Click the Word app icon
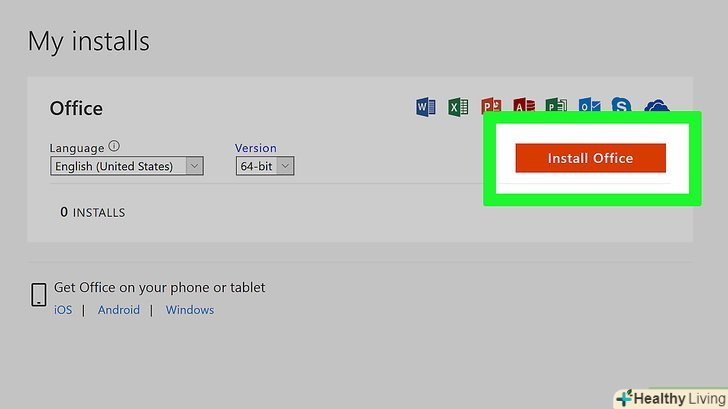This screenshot has height=409, width=728. [426, 107]
